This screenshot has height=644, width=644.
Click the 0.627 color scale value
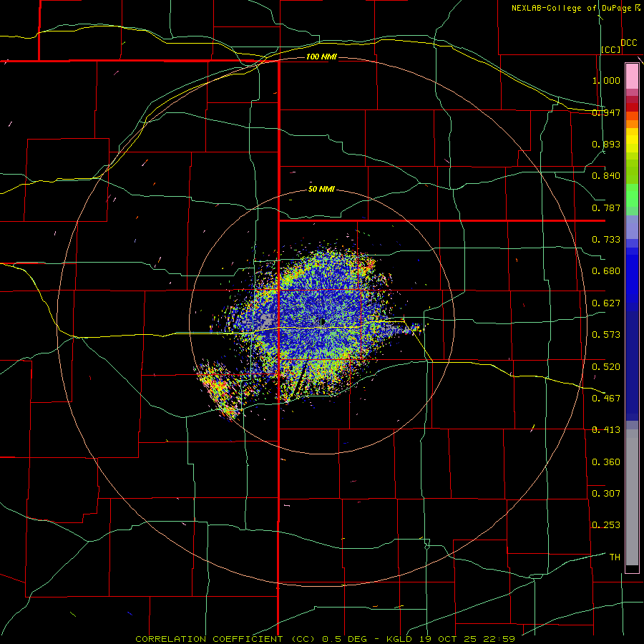tap(606, 303)
